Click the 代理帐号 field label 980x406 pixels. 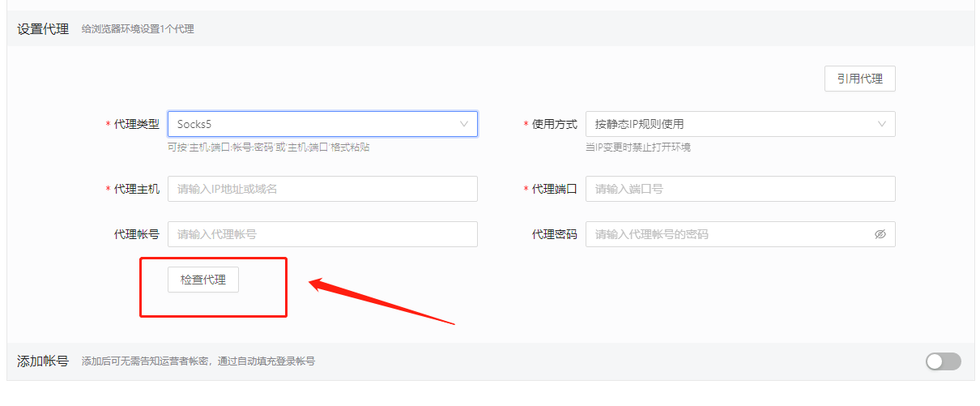(x=137, y=234)
